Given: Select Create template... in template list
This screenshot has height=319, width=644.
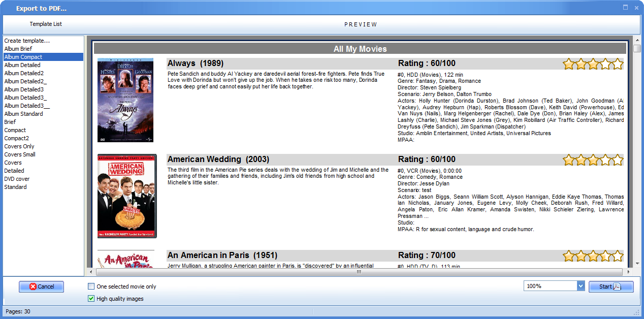Looking at the screenshot, I should [43, 41].
